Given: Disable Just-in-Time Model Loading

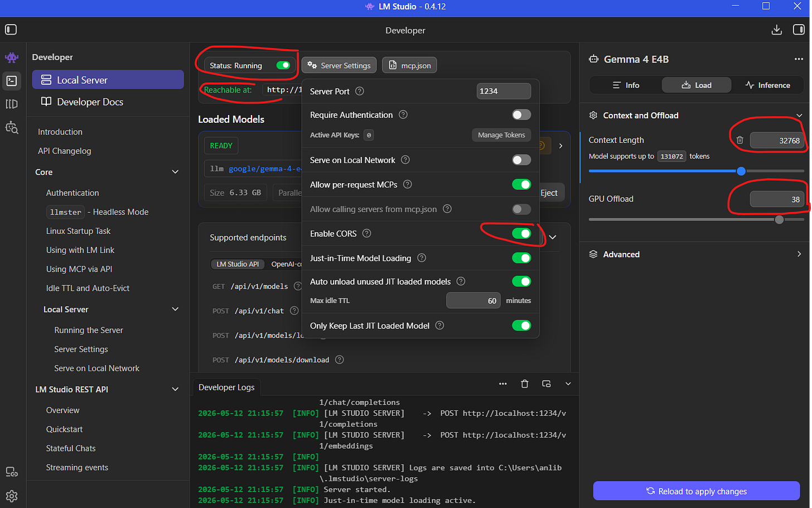Looking at the screenshot, I should point(521,258).
